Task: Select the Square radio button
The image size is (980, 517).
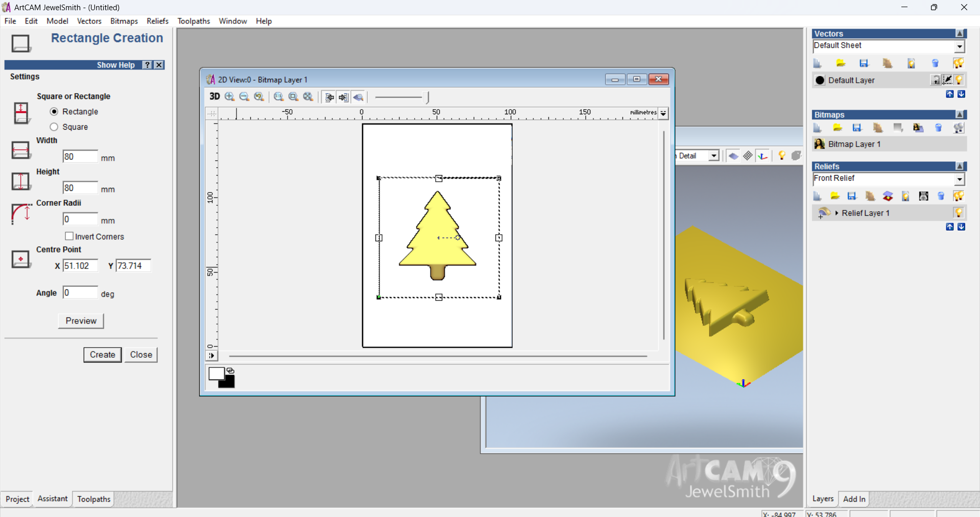Action: point(54,127)
